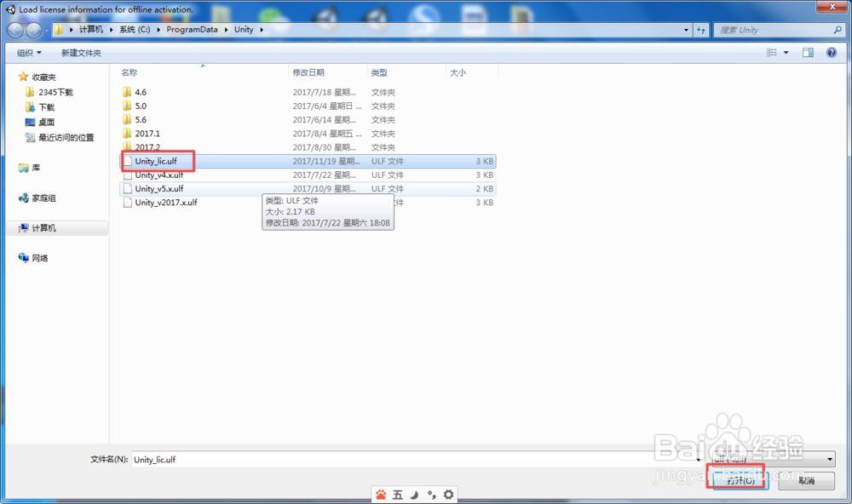Open the view options dropdown arrow
The height and width of the screenshot is (504, 852).
[786, 52]
